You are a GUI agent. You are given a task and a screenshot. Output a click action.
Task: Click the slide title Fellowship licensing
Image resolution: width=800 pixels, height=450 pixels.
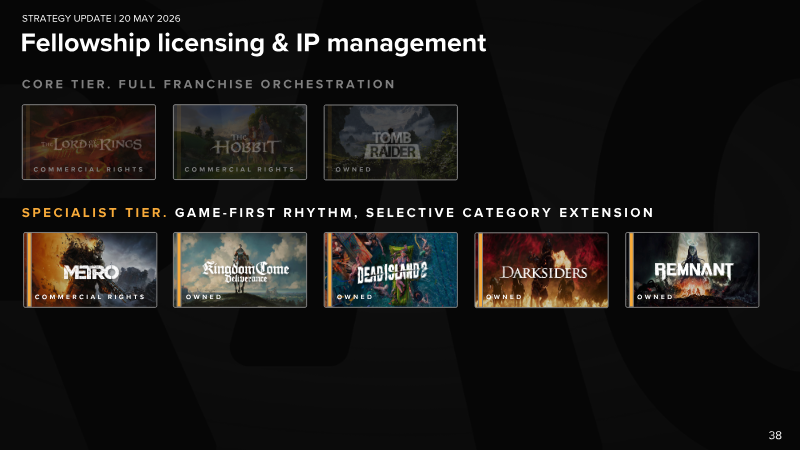point(254,43)
